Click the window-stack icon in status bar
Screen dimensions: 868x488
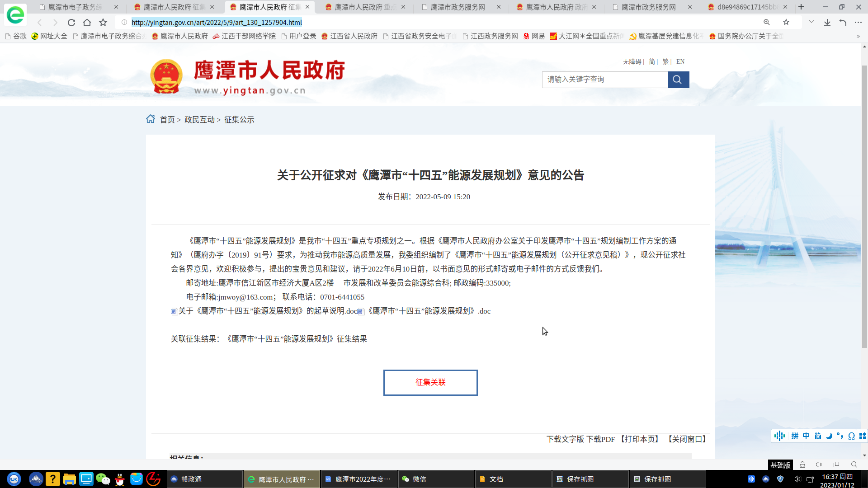click(836, 465)
